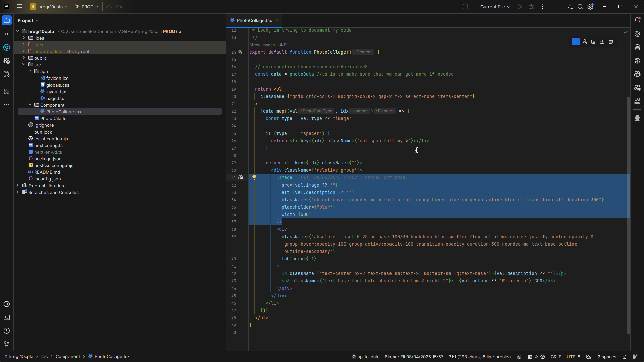Click the tree-structure icon in editor floating toolbar
The width and height of the screenshot is (644, 362).
585,42
